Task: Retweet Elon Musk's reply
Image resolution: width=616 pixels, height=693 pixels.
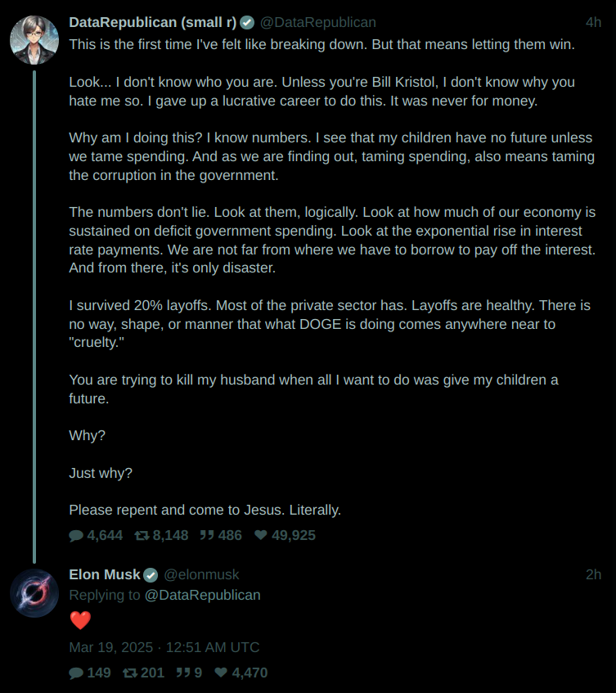Action: point(129,673)
